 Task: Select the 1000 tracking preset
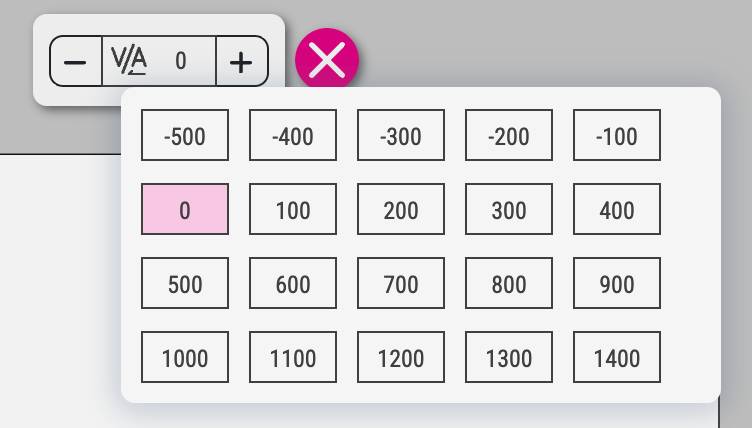185,358
